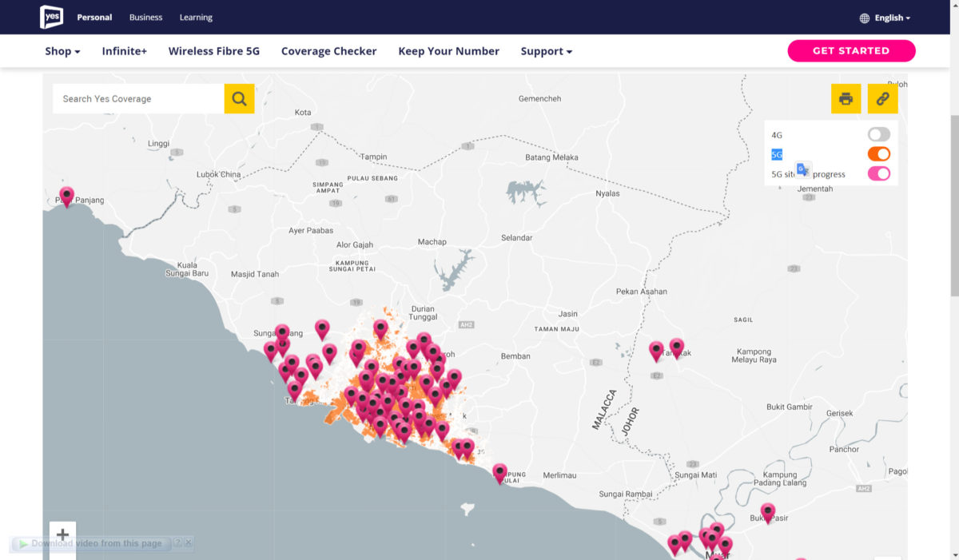Click the Yes logo in header
Screen dimensions: 959x560
51,17
